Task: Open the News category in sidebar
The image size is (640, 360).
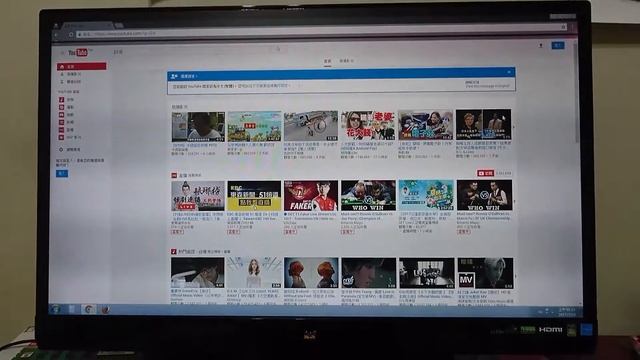Action: click(67, 122)
